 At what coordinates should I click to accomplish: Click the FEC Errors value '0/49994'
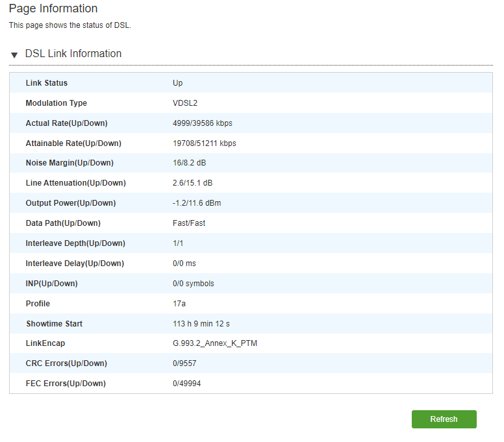186,383
